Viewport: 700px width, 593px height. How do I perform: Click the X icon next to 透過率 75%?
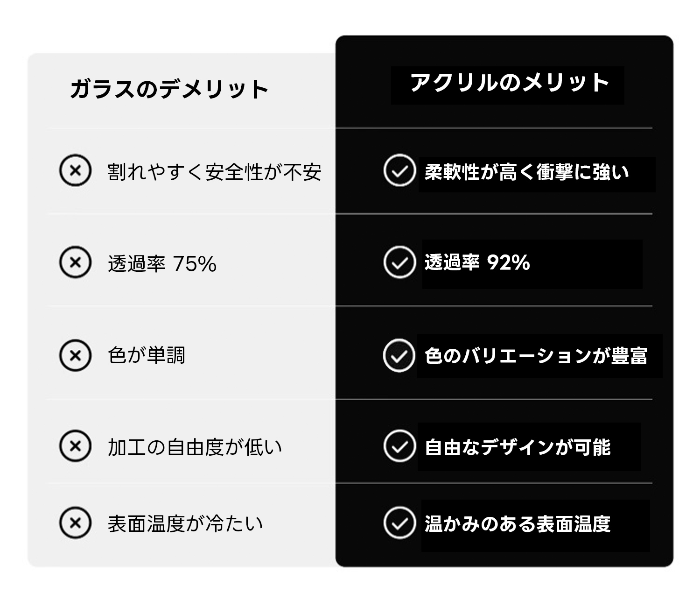[x=75, y=262]
